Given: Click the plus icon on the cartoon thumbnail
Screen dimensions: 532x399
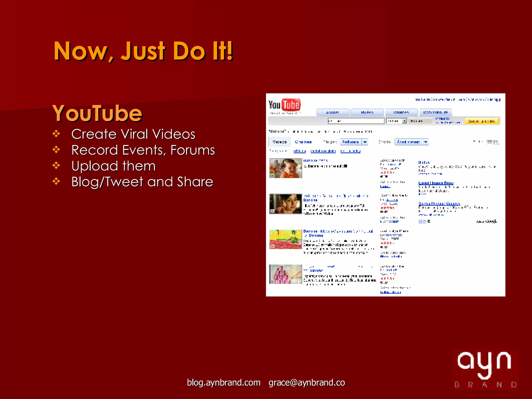Looking at the screenshot, I should point(272,246).
